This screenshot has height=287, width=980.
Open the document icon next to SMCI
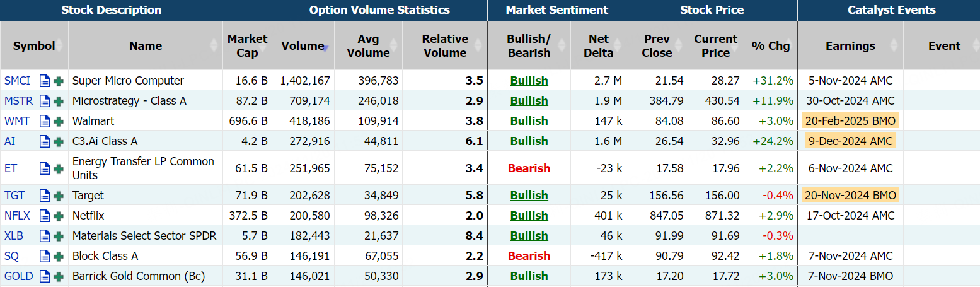45,81
